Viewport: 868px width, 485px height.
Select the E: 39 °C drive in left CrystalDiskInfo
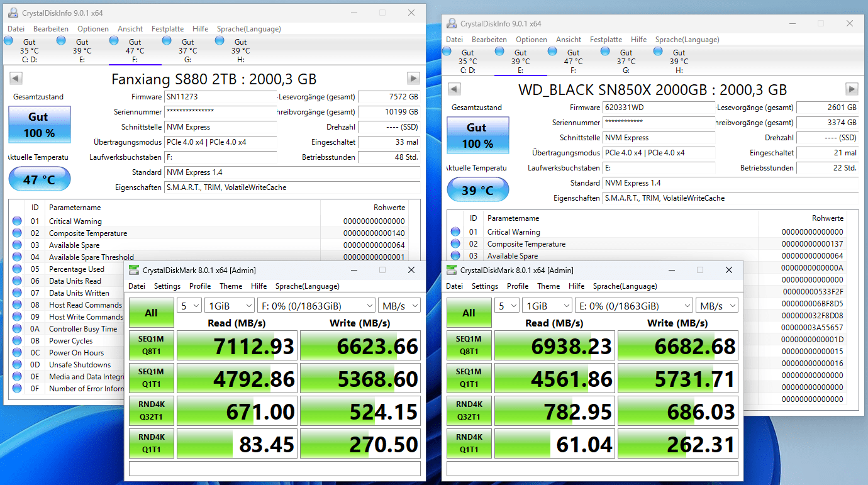tap(82, 50)
